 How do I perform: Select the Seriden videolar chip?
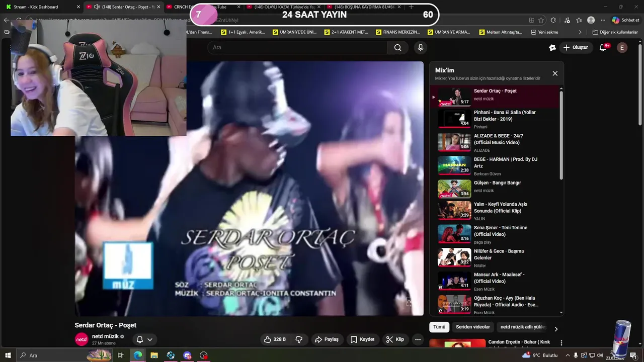click(473, 327)
